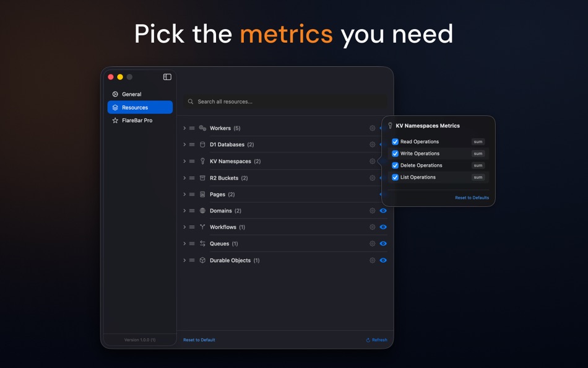Click the Queues arrows icon

click(202, 243)
